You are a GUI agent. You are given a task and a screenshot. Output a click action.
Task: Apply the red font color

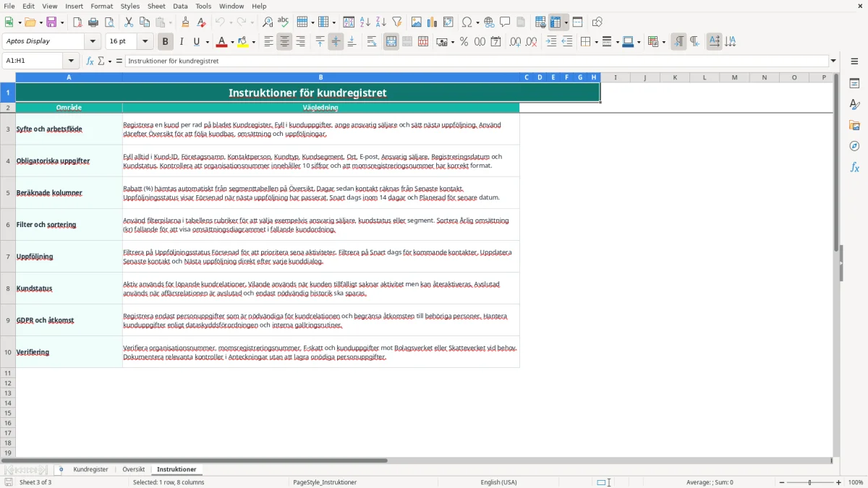[221, 42]
